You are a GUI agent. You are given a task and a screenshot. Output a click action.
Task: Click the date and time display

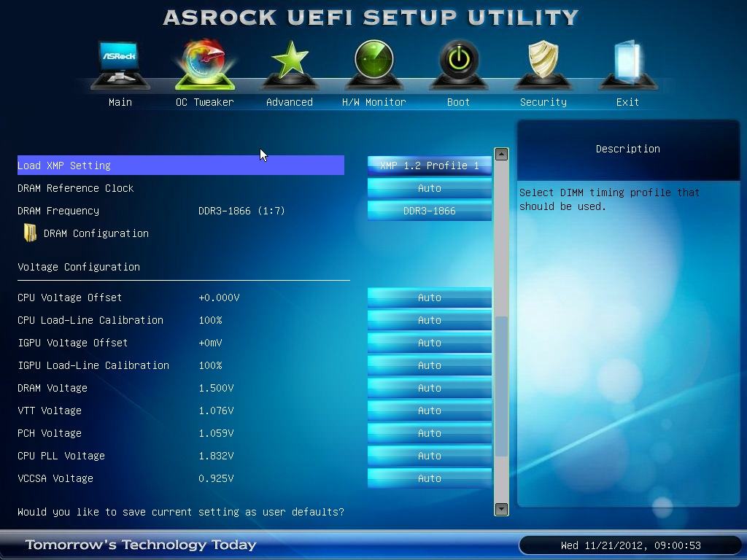[630, 545]
